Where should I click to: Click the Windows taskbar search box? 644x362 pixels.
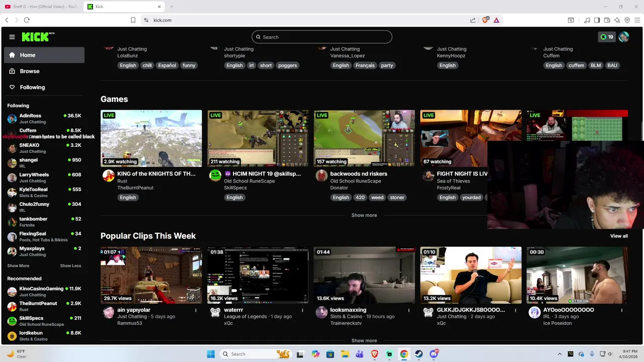(256, 354)
